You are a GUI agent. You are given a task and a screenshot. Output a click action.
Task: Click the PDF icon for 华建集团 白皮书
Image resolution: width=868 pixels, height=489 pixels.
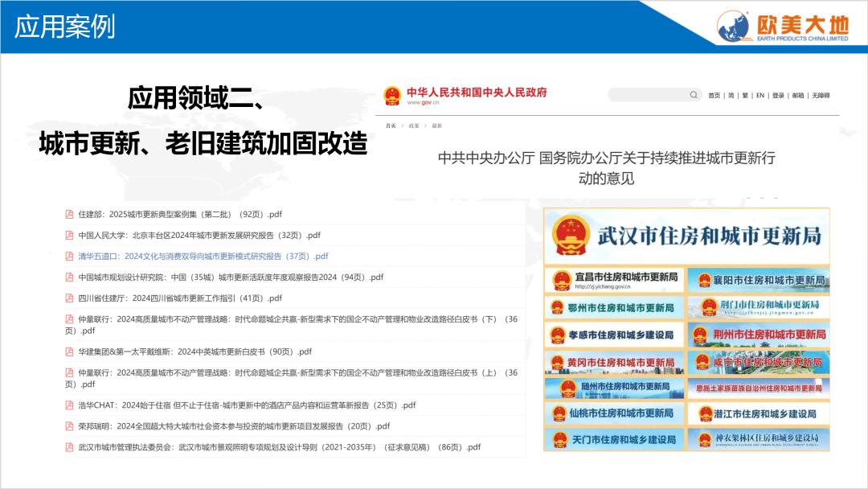(70, 351)
